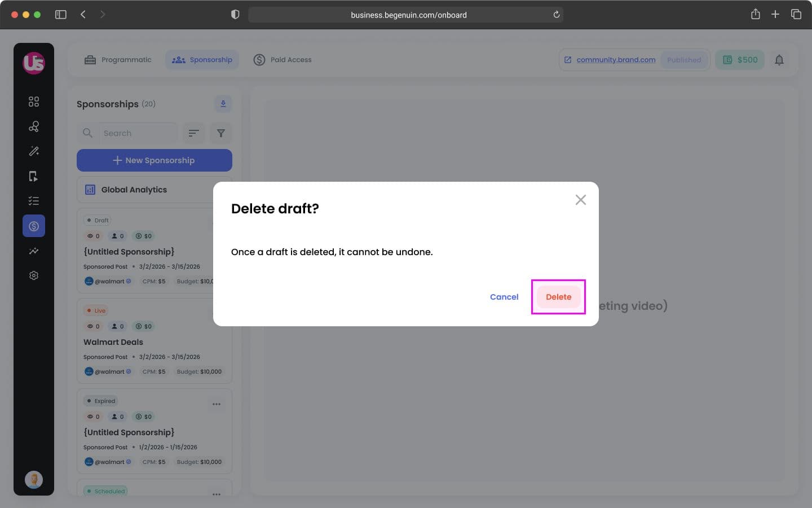Click the Published status badge
Screen dimensions: 812x508
[x=684, y=60]
